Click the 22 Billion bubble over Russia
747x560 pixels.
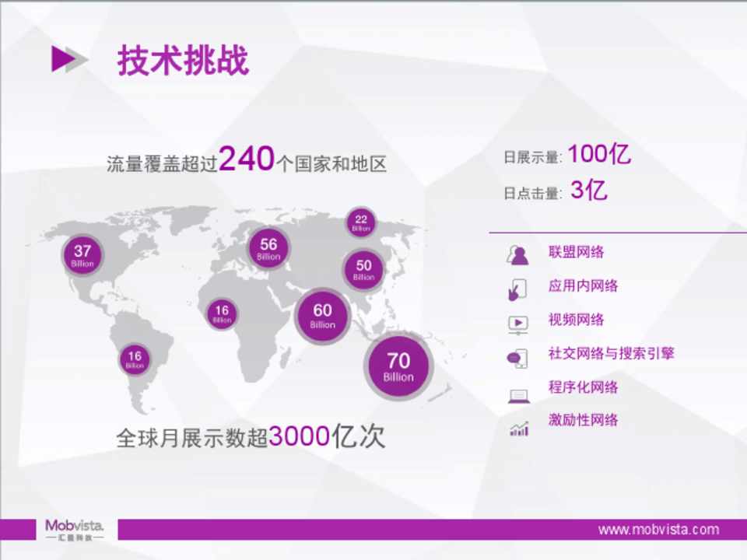point(361,222)
